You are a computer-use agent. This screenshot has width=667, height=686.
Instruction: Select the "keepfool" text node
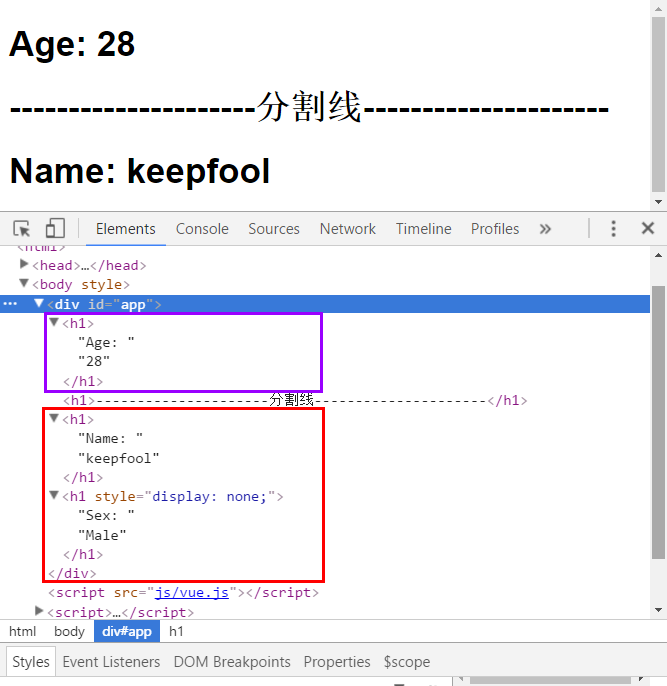pos(119,458)
